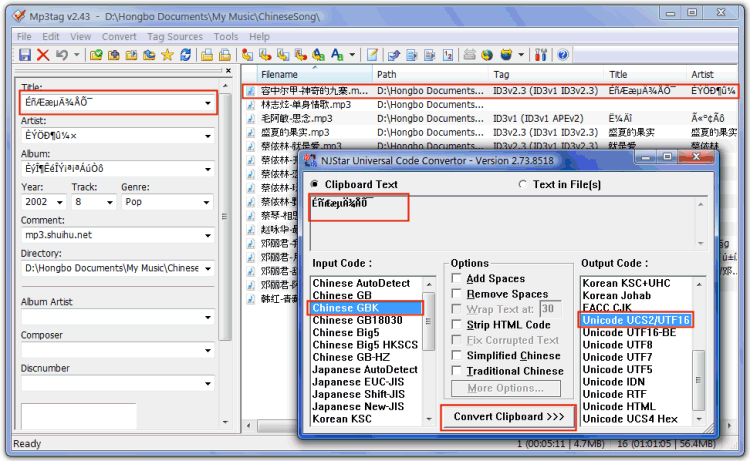Expand the Composer field dropdown
Viewport: 750px width, 461px height.
[x=208, y=351]
